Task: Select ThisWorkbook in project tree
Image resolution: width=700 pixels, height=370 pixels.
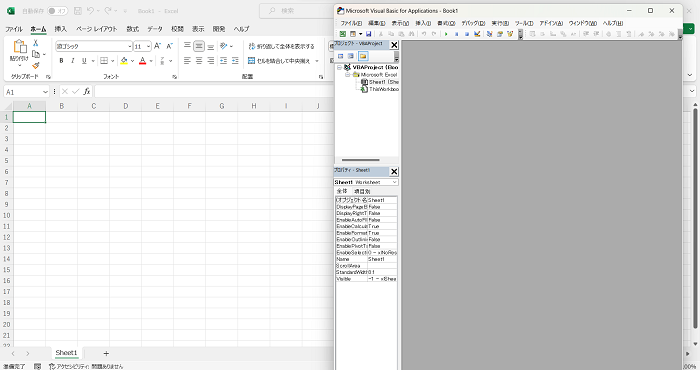Action: [380, 89]
